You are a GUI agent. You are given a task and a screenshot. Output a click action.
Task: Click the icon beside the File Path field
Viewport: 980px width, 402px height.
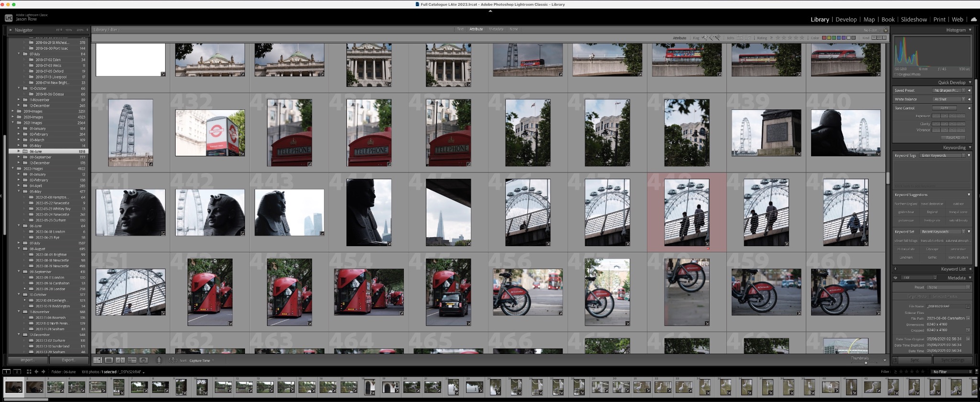coord(968,318)
